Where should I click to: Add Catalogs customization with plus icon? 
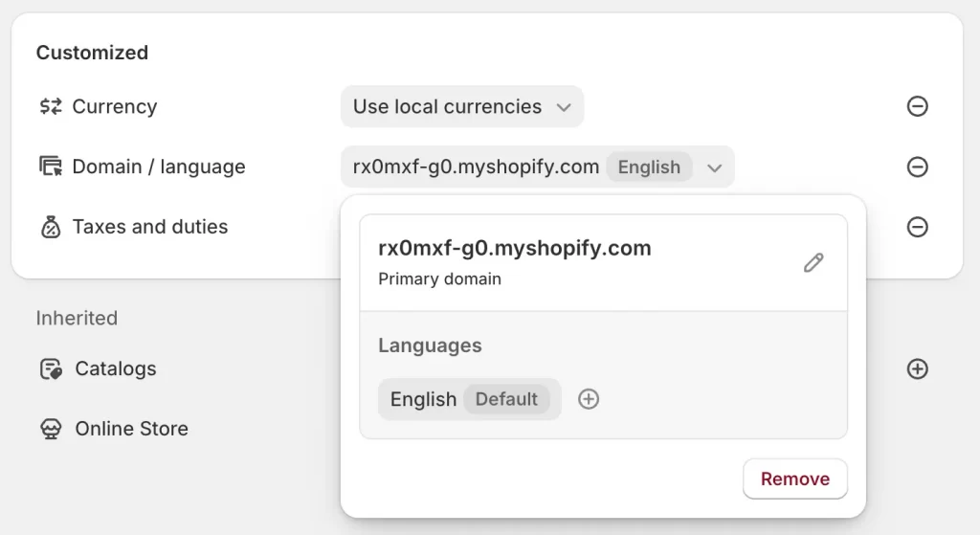[x=917, y=368]
